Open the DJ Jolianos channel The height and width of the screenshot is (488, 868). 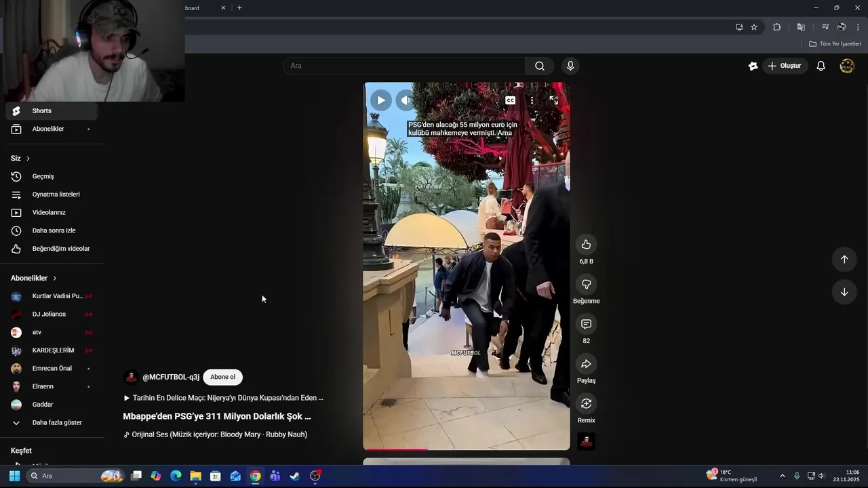[x=52, y=314]
